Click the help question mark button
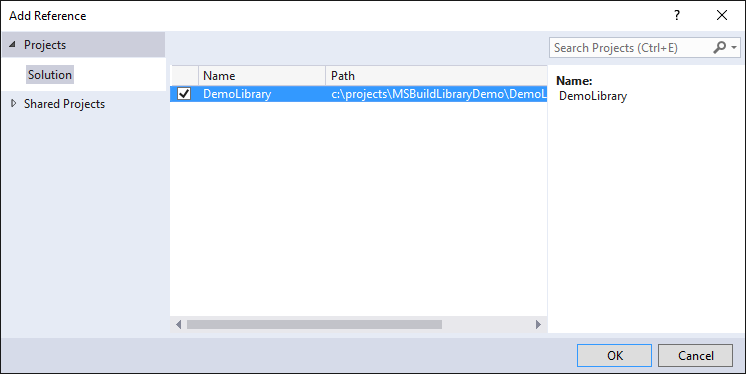746x374 pixels. pos(677,15)
